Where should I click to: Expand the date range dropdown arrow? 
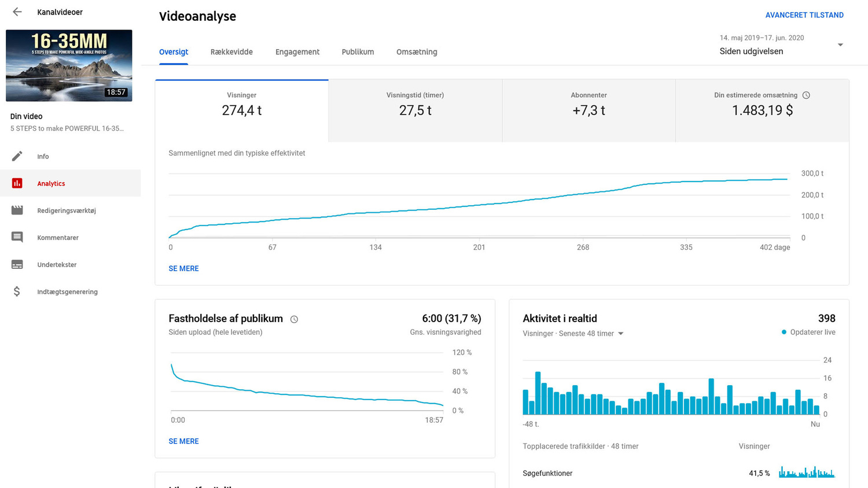tap(840, 45)
